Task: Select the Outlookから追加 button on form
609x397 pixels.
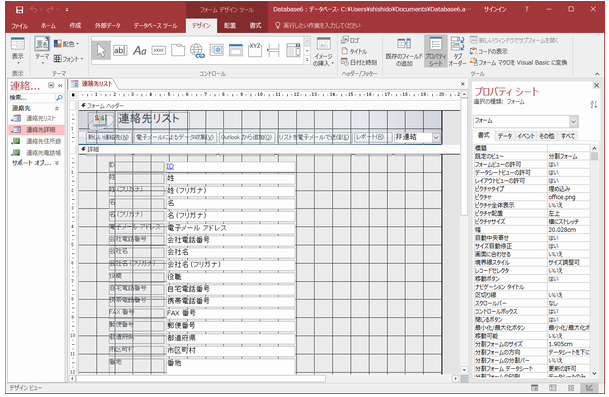Action: 246,138
